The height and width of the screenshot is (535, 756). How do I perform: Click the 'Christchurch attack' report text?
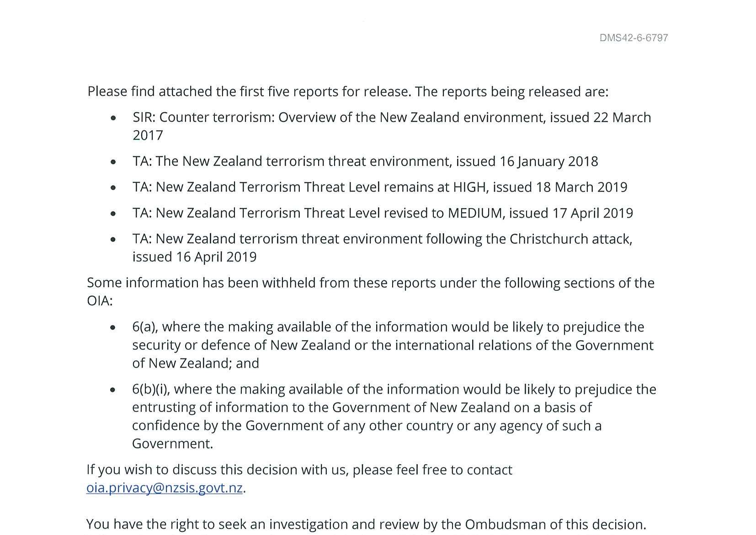570,239
